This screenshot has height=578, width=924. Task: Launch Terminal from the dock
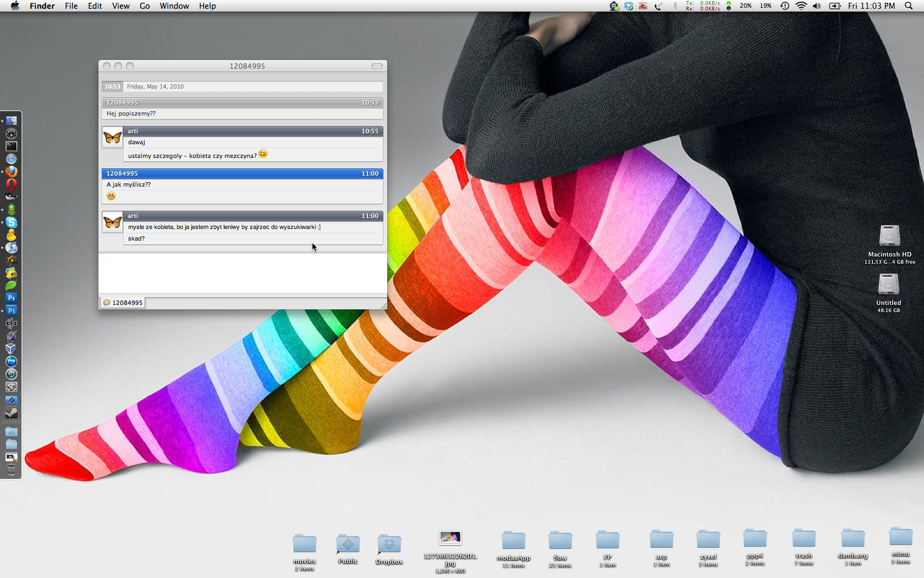11,146
